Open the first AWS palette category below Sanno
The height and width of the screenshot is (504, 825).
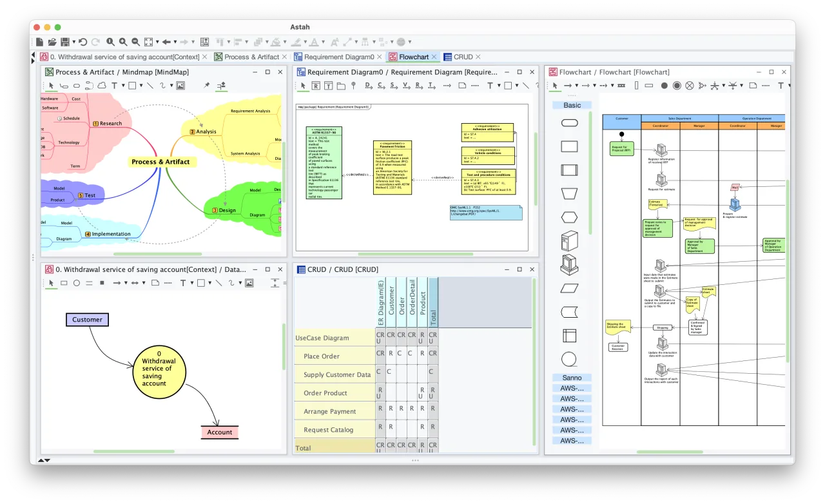(x=572, y=388)
